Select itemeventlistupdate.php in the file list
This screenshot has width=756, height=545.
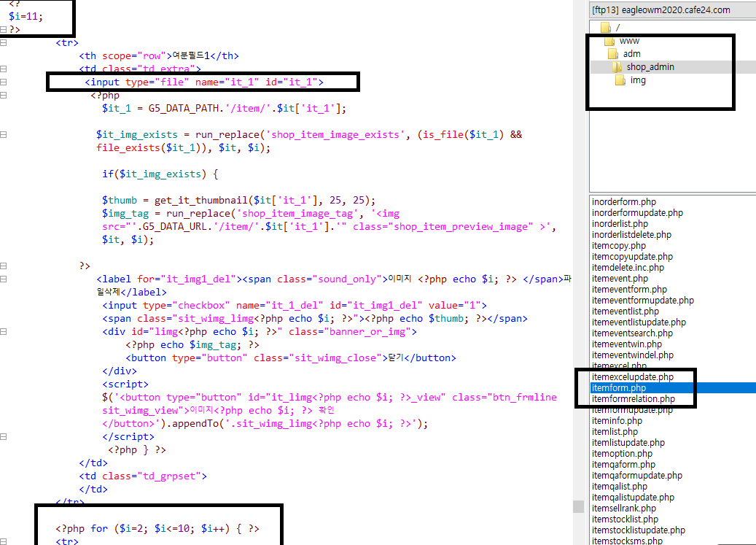coord(639,322)
